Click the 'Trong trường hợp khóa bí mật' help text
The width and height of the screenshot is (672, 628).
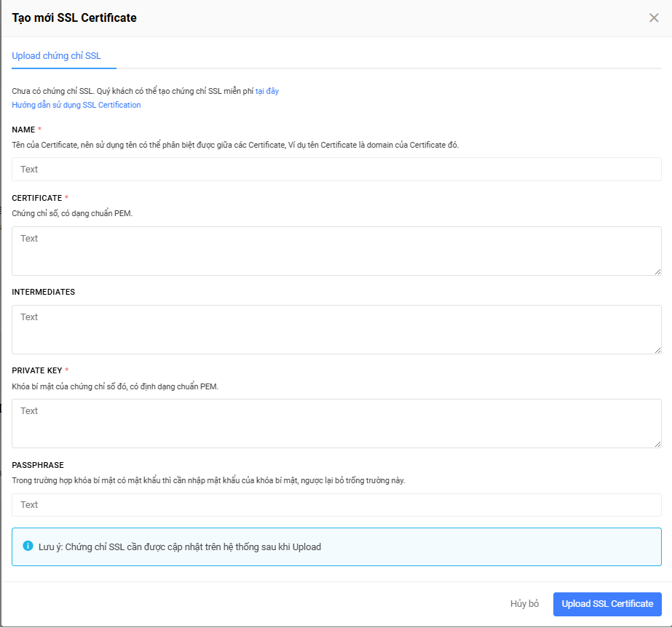coord(208,480)
